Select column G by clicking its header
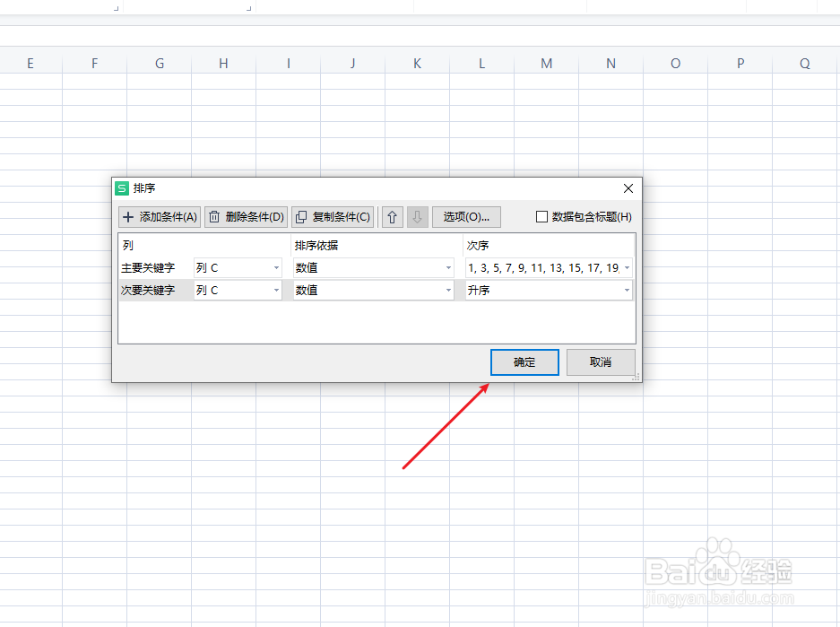 tap(159, 63)
